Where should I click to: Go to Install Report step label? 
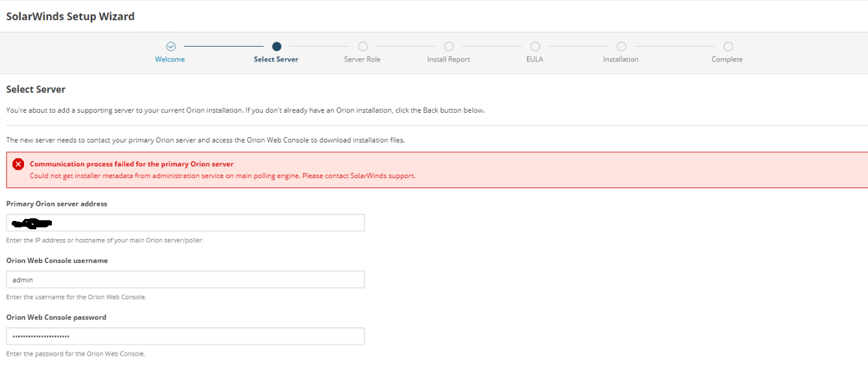pyautogui.click(x=448, y=60)
